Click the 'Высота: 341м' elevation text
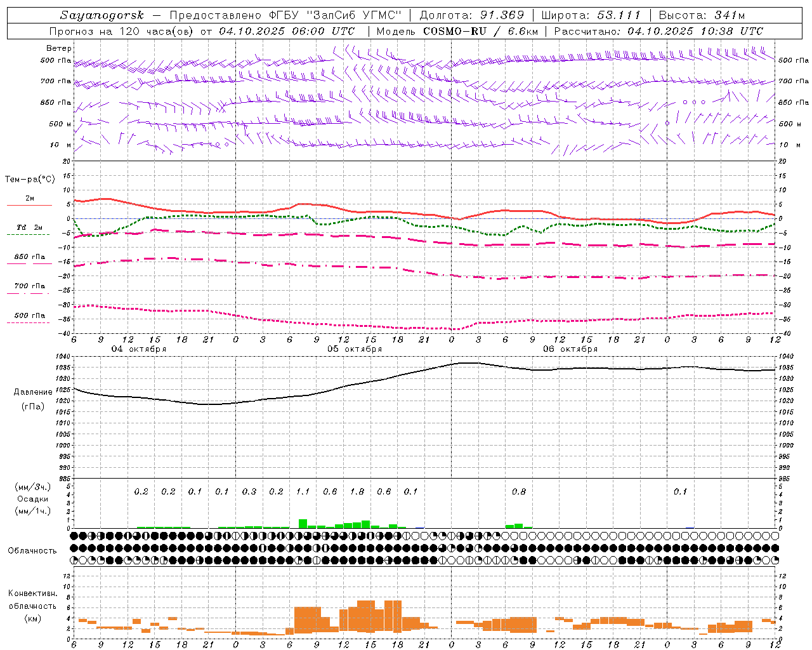The width and height of the screenshot is (812, 650). click(x=702, y=15)
